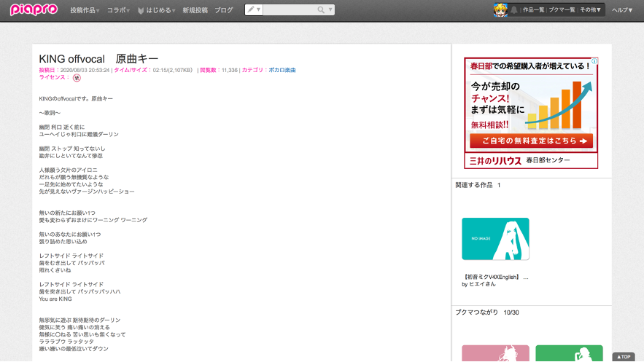Image resolution: width=644 pixels, height=362 pixels.
Task: Open the NO IMAGE related work thumbnail
Action: point(495,239)
